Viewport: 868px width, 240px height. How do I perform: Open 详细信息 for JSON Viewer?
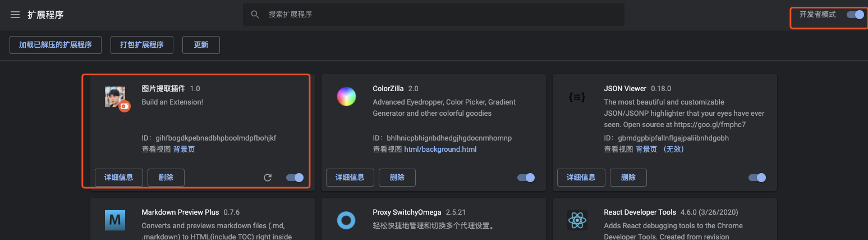(x=581, y=178)
